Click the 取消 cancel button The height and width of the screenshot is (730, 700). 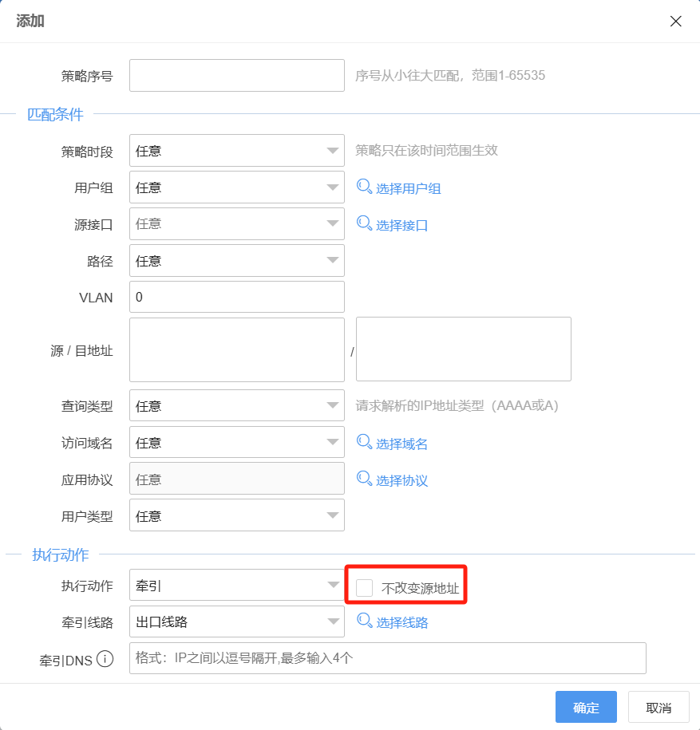click(658, 707)
